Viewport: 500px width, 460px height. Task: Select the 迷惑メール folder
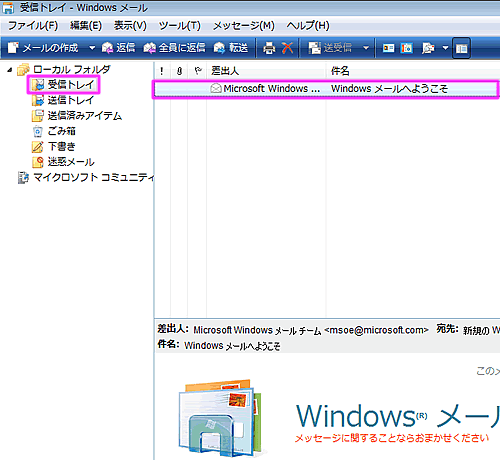(x=63, y=162)
